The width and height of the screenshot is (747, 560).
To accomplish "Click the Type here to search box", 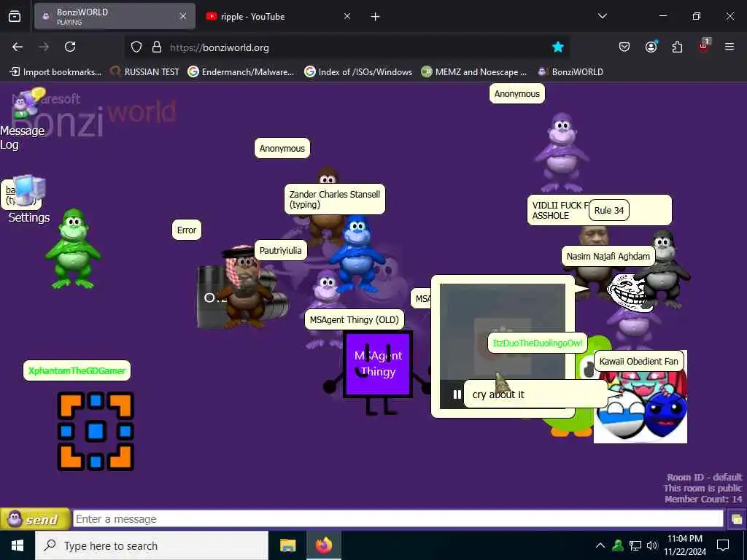I will [x=152, y=545].
